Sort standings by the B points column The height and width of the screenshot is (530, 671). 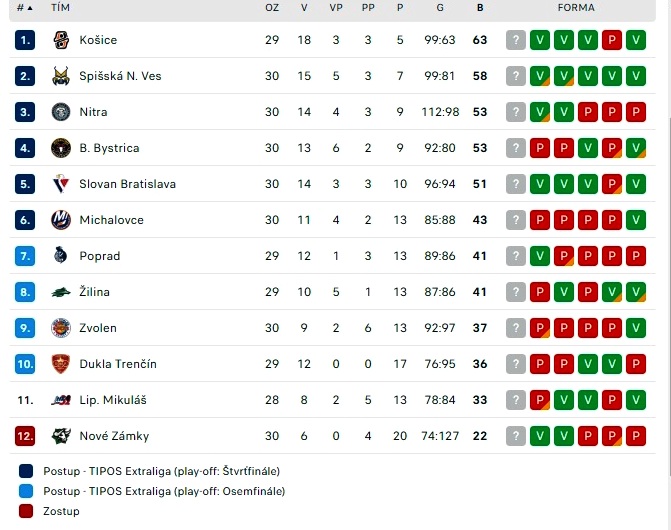(480, 8)
